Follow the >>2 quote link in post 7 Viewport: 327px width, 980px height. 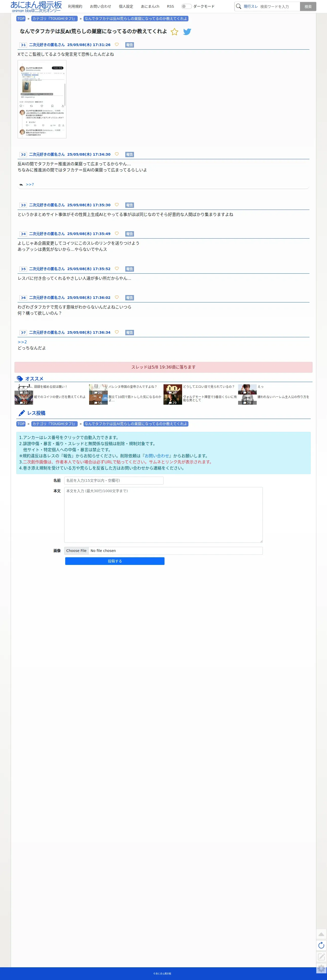(x=22, y=342)
